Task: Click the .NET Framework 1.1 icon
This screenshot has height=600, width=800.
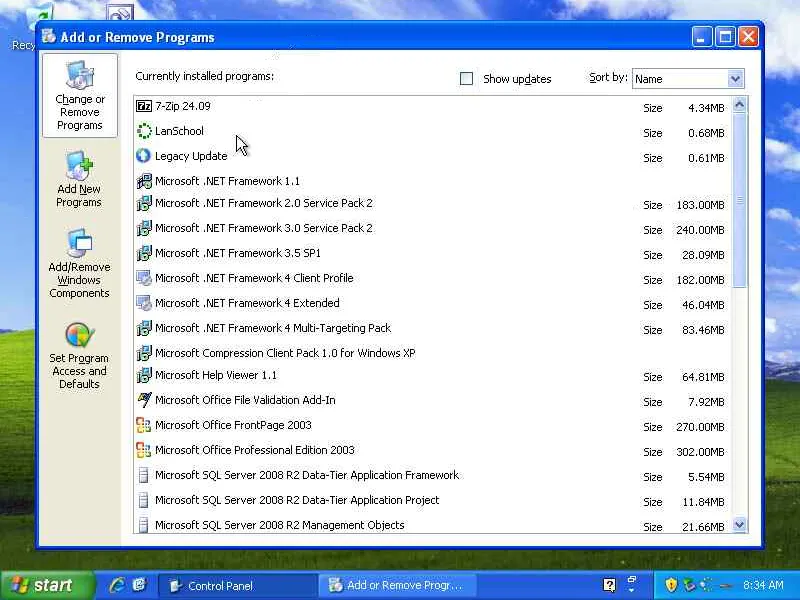Action: [x=144, y=181]
